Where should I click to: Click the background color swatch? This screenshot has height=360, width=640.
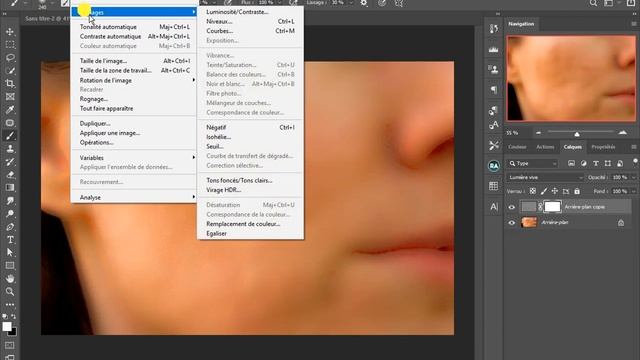pos(14,332)
